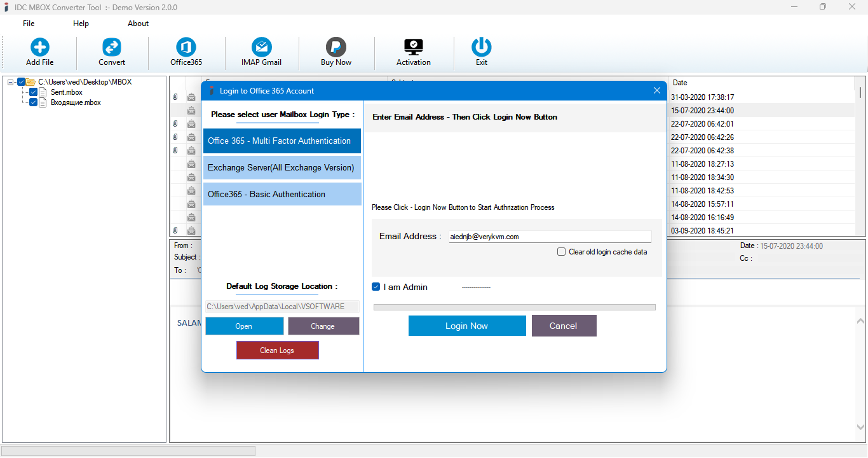
Task: Click the login progress bar
Action: [x=515, y=307]
